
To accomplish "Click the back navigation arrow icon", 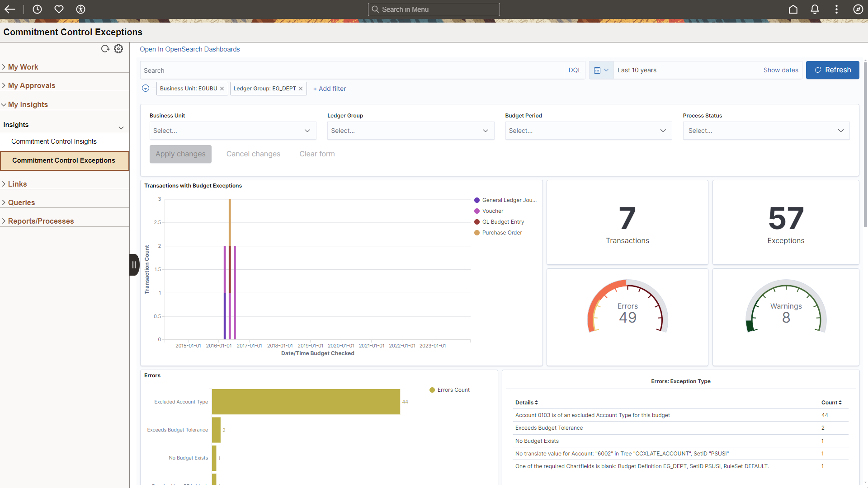I will [10, 9].
